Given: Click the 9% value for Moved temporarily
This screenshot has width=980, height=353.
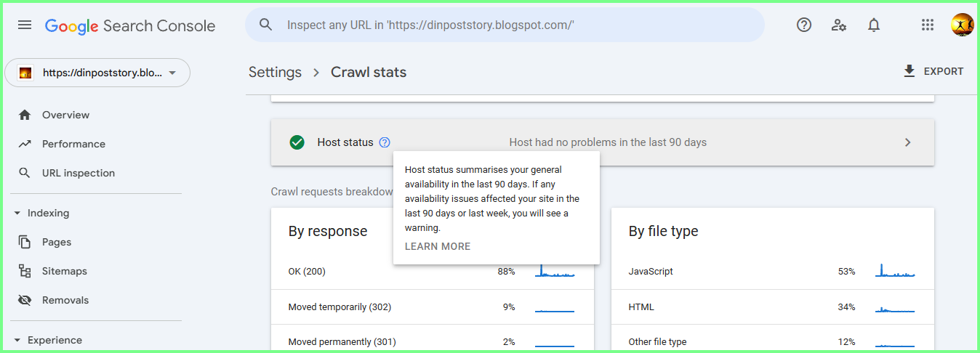Looking at the screenshot, I should pos(509,307).
